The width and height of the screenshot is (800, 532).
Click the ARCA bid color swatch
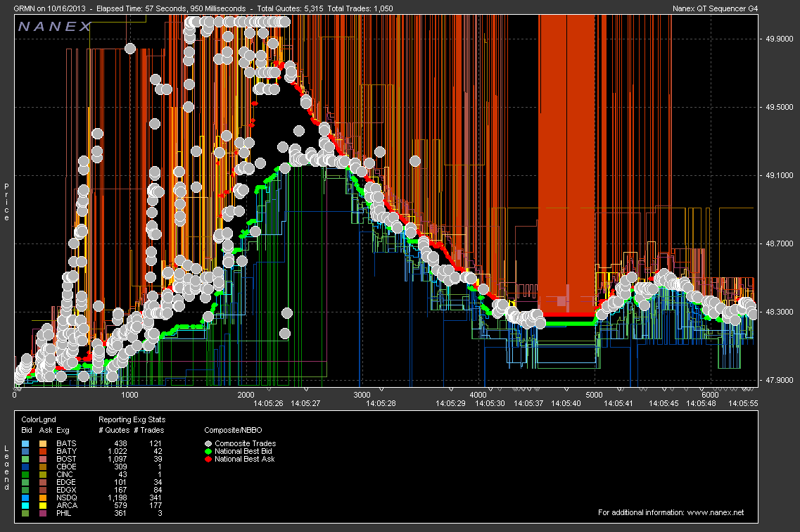[x=26, y=505]
